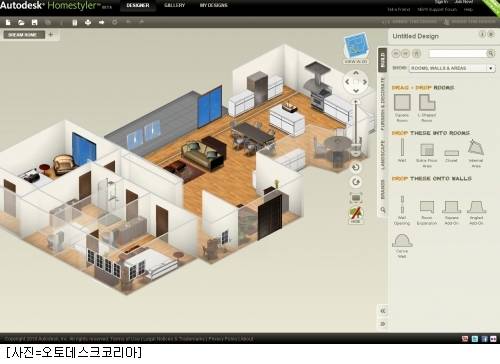Select the Room Expansion item
500x364 pixels.
tap(427, 212)
